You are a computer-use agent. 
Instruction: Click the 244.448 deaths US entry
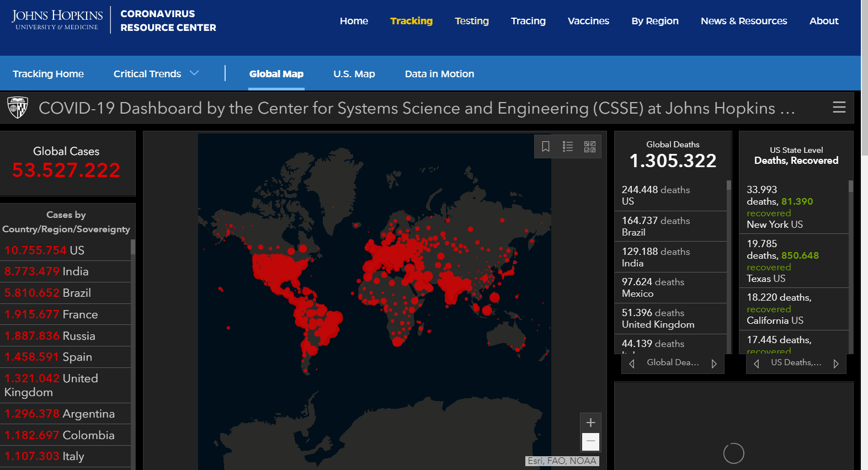coord(670,195)
